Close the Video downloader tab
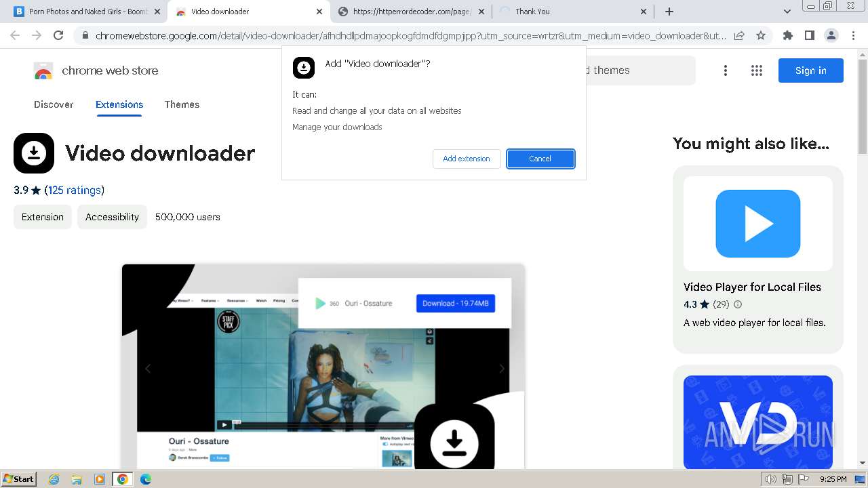 319,12
